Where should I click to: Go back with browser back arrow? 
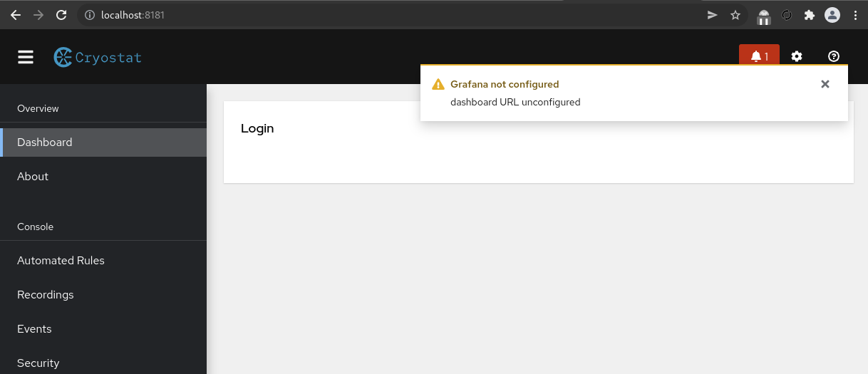point(15,15)
